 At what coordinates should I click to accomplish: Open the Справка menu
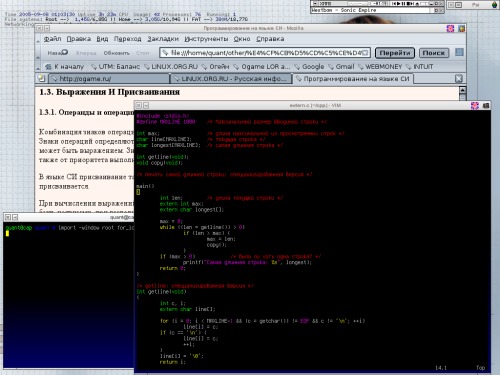click(270, 39)
